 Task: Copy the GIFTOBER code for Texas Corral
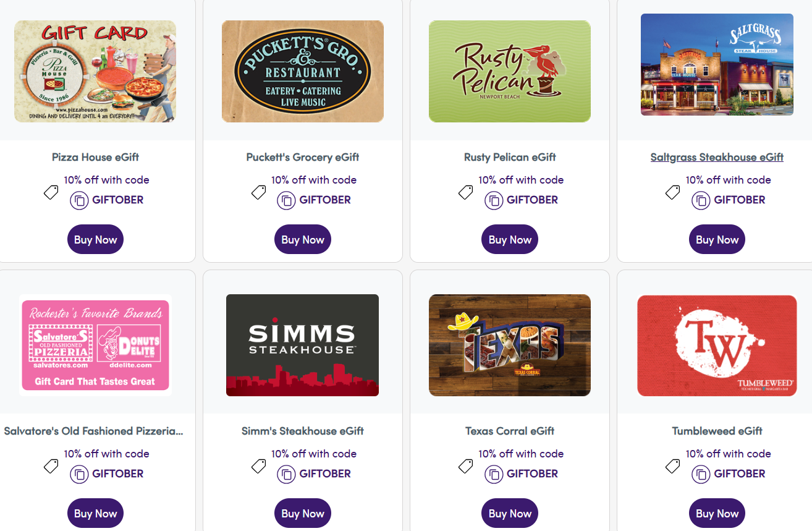[x=494, y=474]
